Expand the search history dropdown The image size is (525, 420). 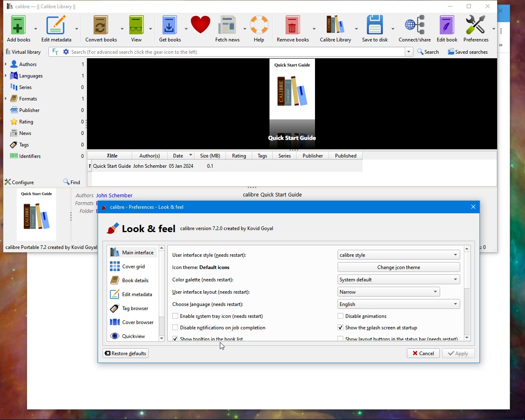click(x=409, y=52)
